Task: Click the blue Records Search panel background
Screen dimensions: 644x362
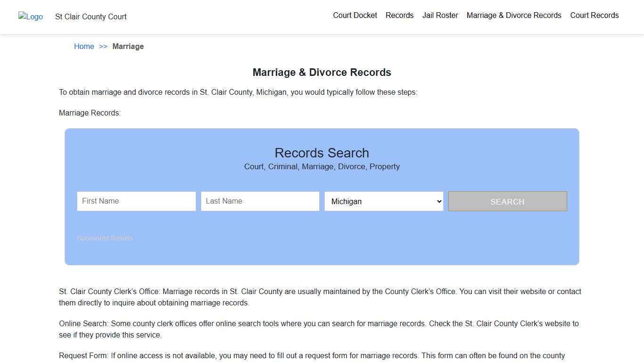Action: 322,255
